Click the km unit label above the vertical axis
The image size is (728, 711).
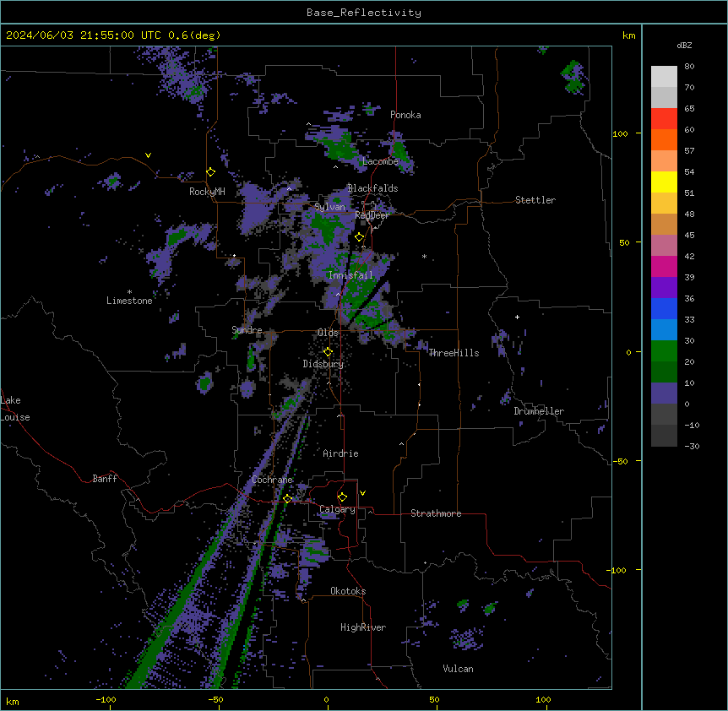point(629,35)
